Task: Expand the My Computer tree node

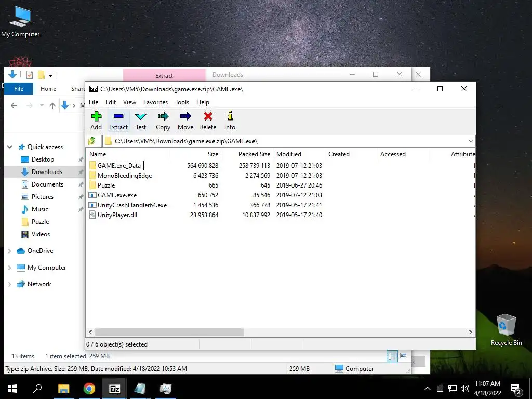Action: tap(9, 268)
